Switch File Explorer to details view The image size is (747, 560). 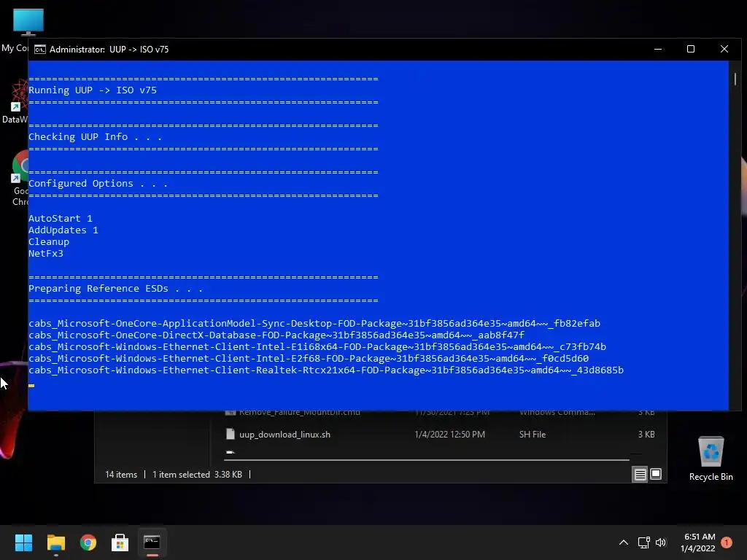click(x=640, y=474)
